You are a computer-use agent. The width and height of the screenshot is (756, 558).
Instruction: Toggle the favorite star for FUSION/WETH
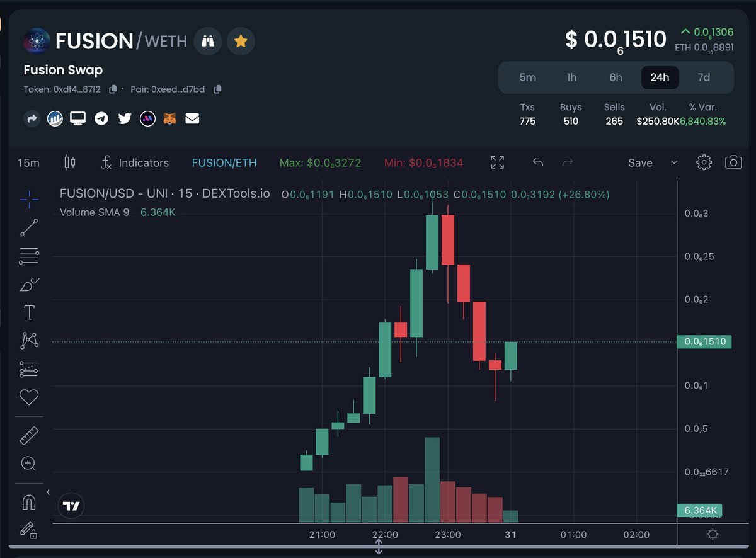[241, 41]
